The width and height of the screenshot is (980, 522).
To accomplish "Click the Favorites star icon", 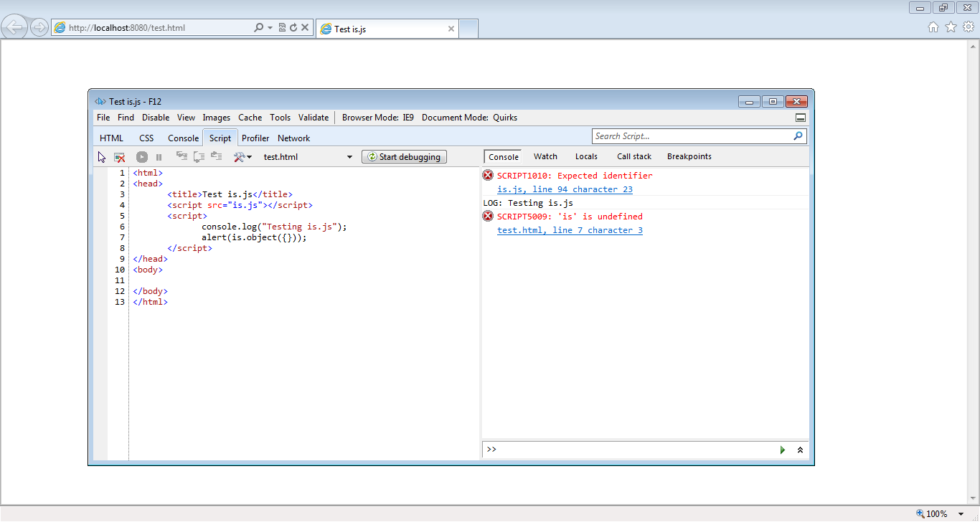I will (951, 27).
